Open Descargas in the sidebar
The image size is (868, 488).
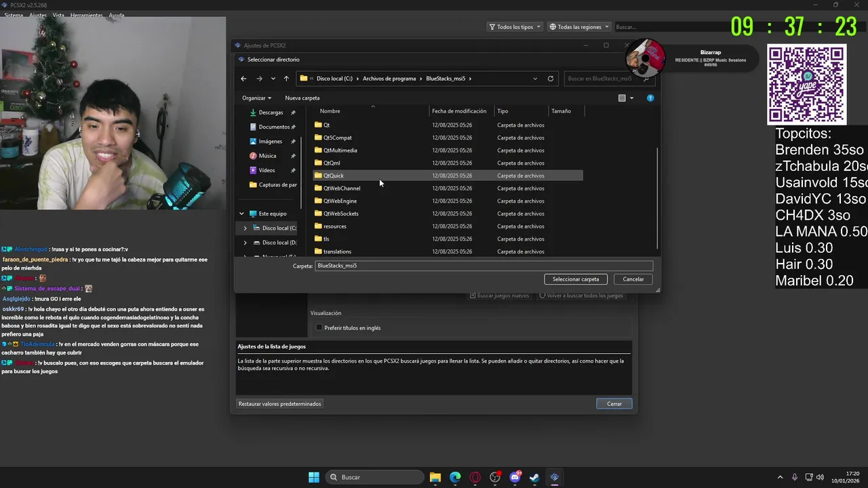(271, 113)
